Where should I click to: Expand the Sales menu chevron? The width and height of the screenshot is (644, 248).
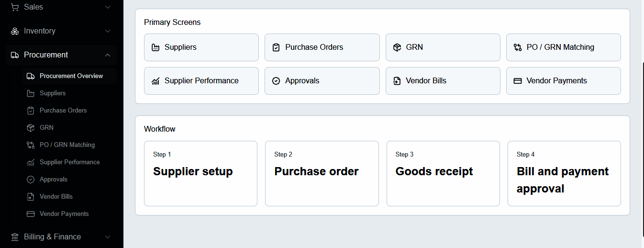pyautogui.click(x=108, y=7)
